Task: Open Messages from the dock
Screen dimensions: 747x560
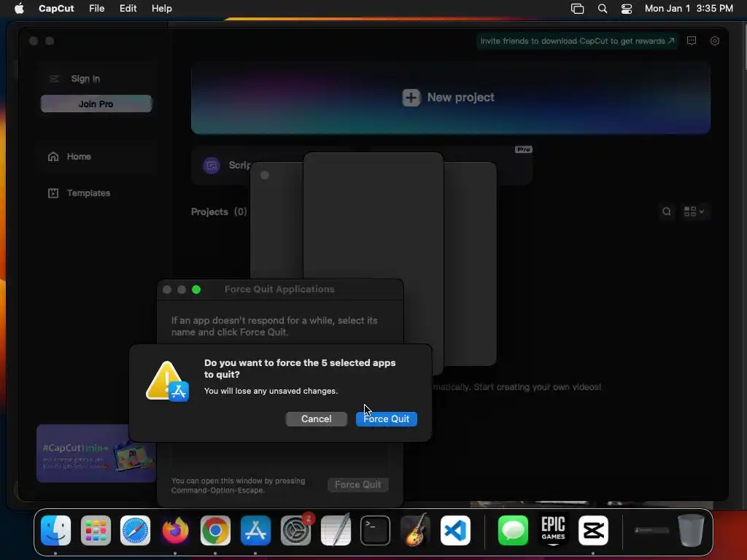Action: (x=513, y=531)
